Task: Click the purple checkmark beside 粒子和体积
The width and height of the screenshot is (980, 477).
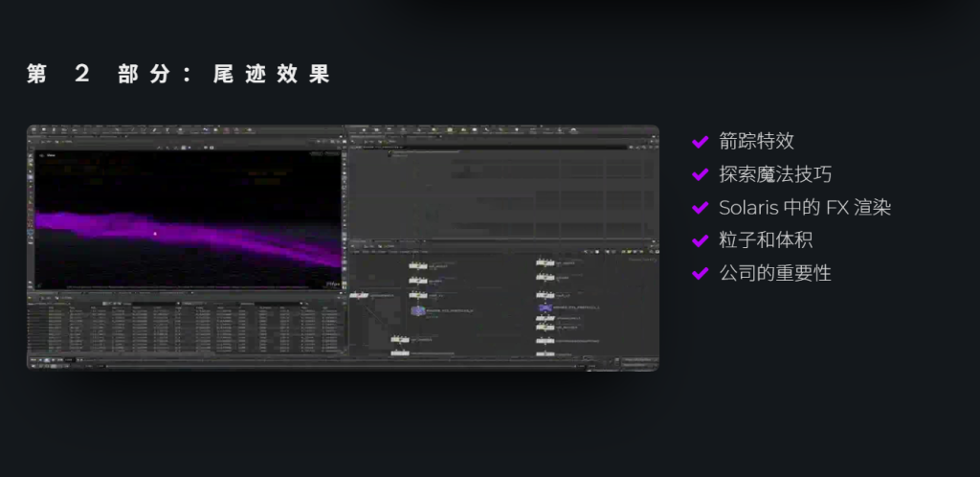Action: pos(700,241)
